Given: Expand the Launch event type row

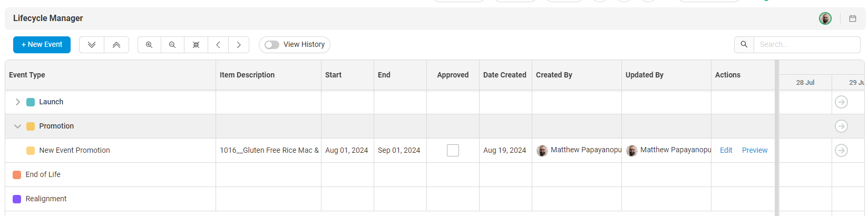Looking at the screenshot, I should (x=18, y=102).
